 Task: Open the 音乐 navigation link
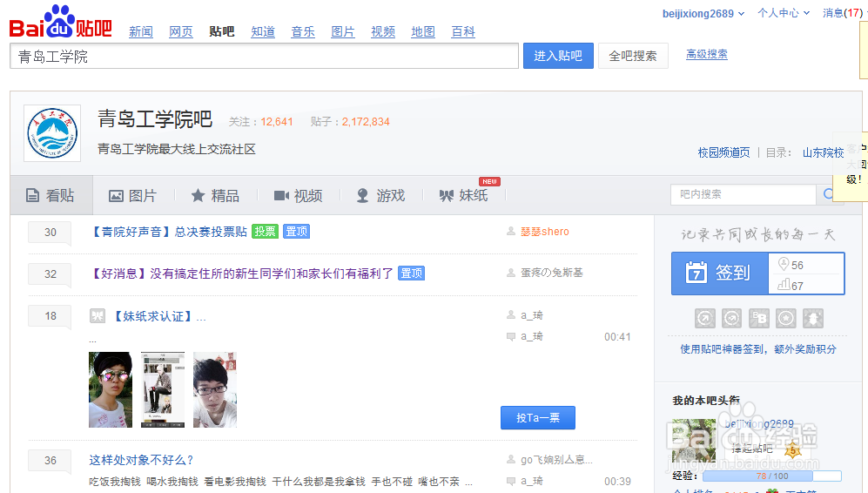tap(303, 32)
